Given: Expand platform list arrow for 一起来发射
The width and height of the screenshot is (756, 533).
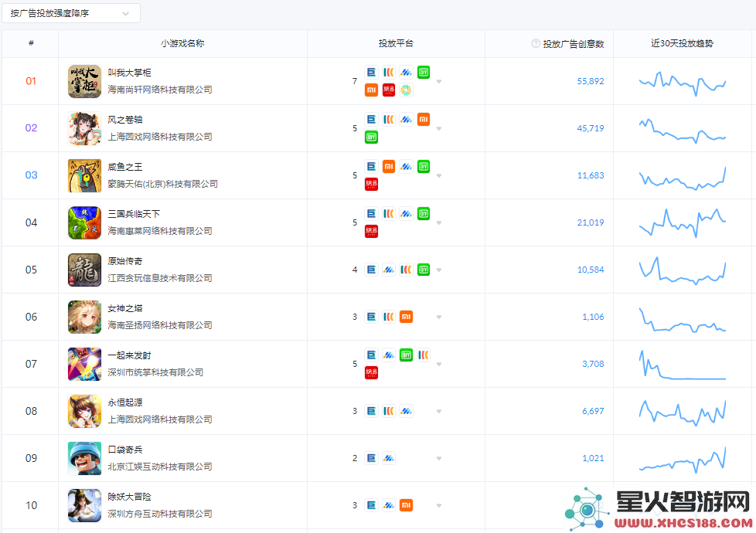Looking at the screenshot, I should pyautogui.click(x=439, y=365).
